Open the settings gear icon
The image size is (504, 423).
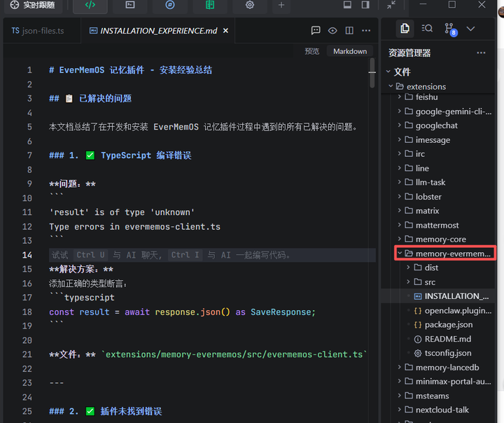(x=250, y=5)
